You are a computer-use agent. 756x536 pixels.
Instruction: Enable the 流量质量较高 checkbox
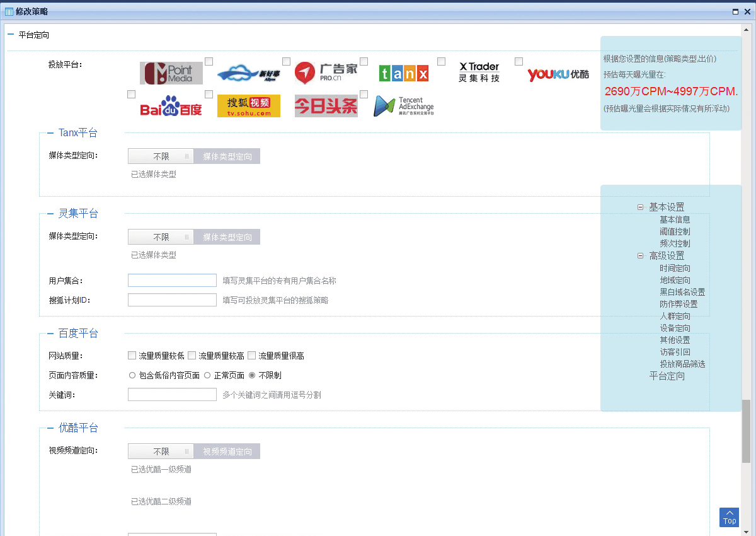[x=192, y=356]
